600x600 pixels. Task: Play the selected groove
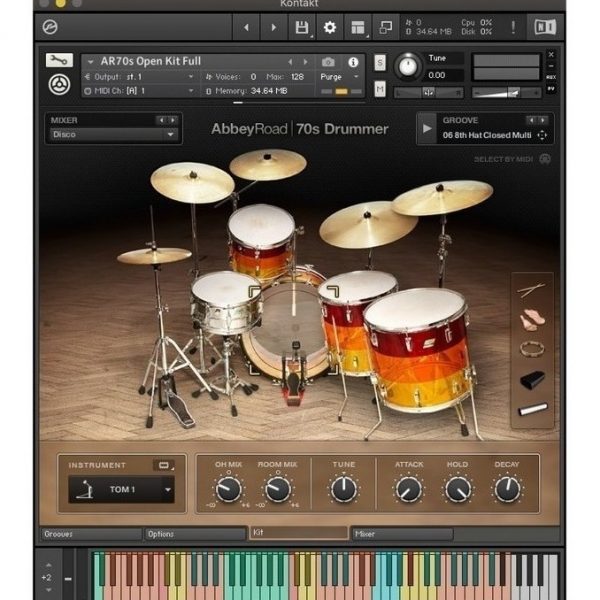427,129
